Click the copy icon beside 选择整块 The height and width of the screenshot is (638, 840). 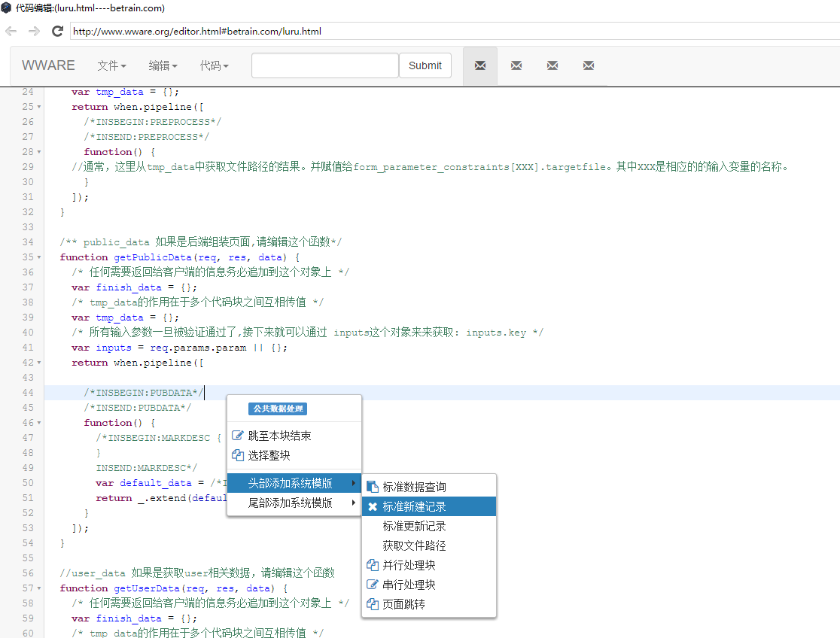[x=237, y=455]
